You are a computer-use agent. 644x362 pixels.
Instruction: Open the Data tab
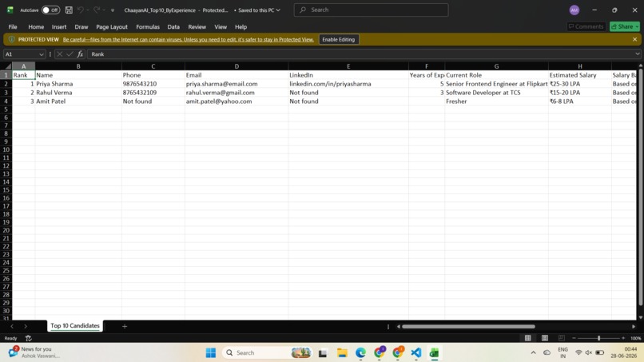173,26
